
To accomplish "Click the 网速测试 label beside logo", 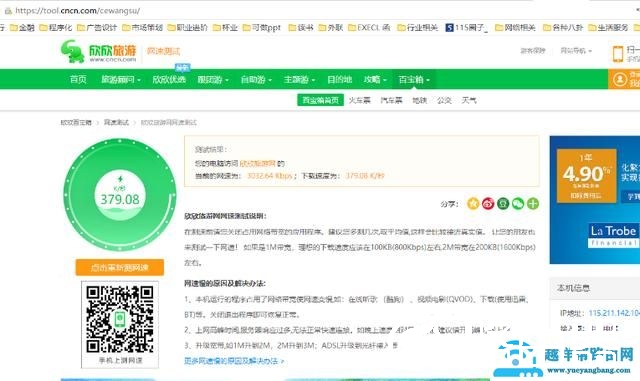I will [163, 51].
